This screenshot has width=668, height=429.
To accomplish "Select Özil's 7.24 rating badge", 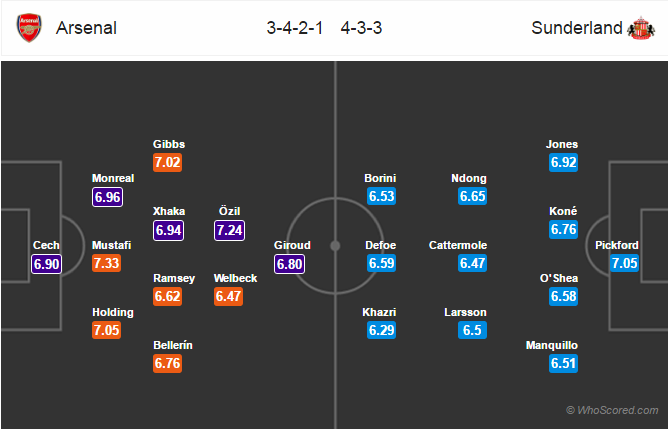I will 229,230.
